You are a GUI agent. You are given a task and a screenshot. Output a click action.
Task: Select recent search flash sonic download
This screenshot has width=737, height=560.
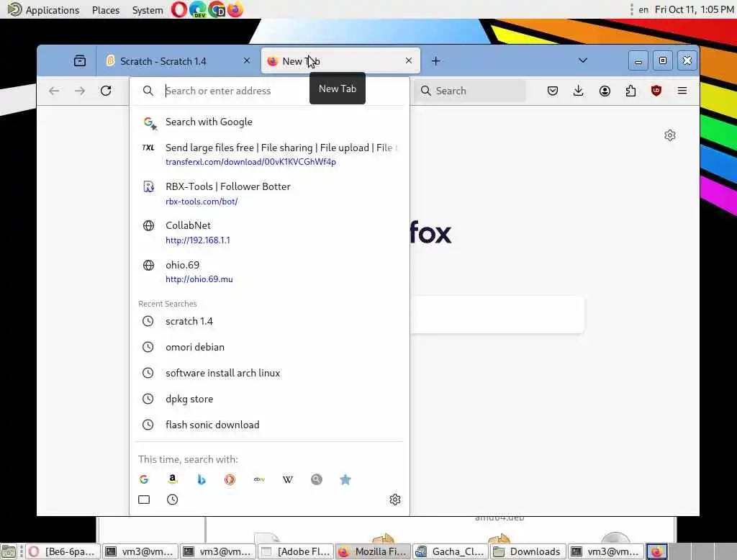pos(269,425)
